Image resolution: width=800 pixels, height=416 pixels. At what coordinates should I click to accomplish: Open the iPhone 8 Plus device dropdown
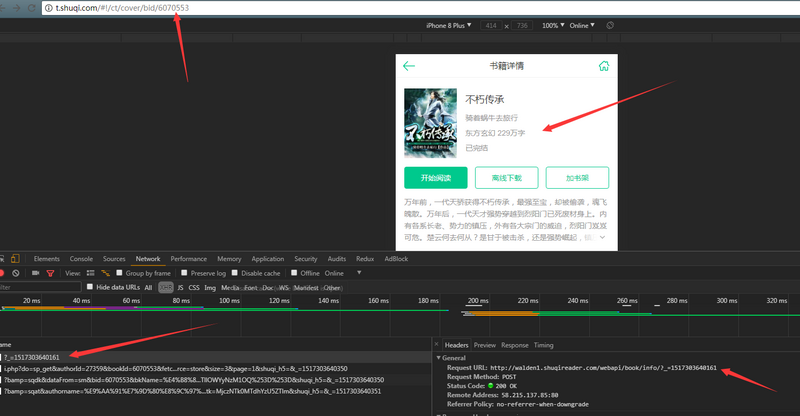(x=448, y=25)
